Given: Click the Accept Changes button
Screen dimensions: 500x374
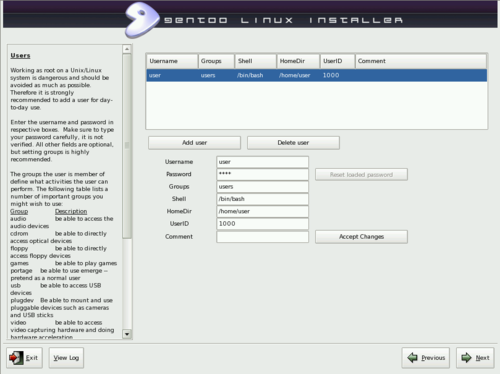Looking at the screenshot, I should point(361,237).
